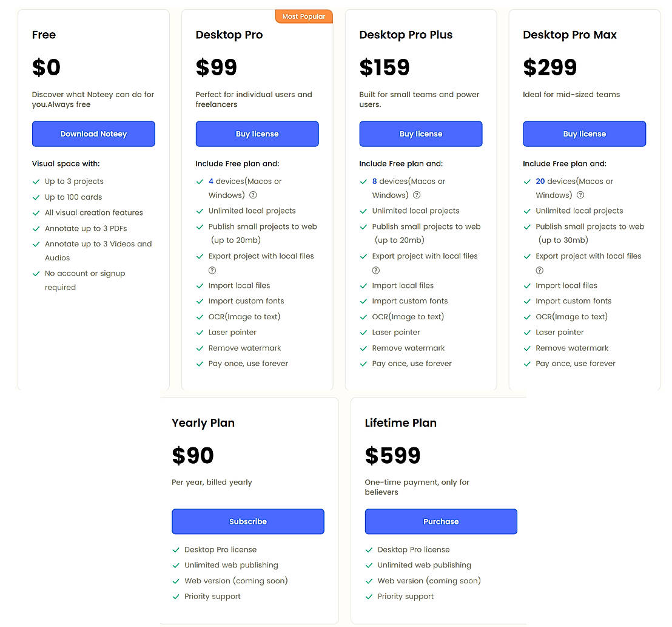The width and height of the screenshot is (672, 627).
Task: Click help icon beside Desktop Pro Plus devices
Action: pyautogui.click(x=417, y=195)
